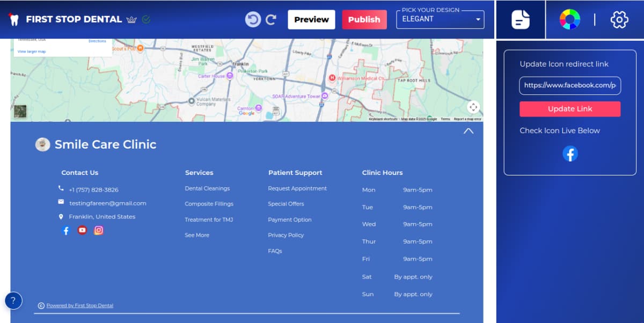Expand the Pick Your Design dropdown
Viewport: 644px width, 323px height.
pos(440,19)
